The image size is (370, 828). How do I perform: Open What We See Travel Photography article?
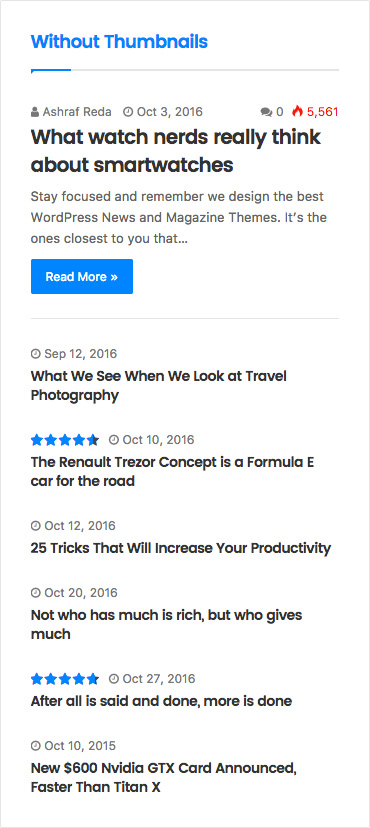[159, 385]
